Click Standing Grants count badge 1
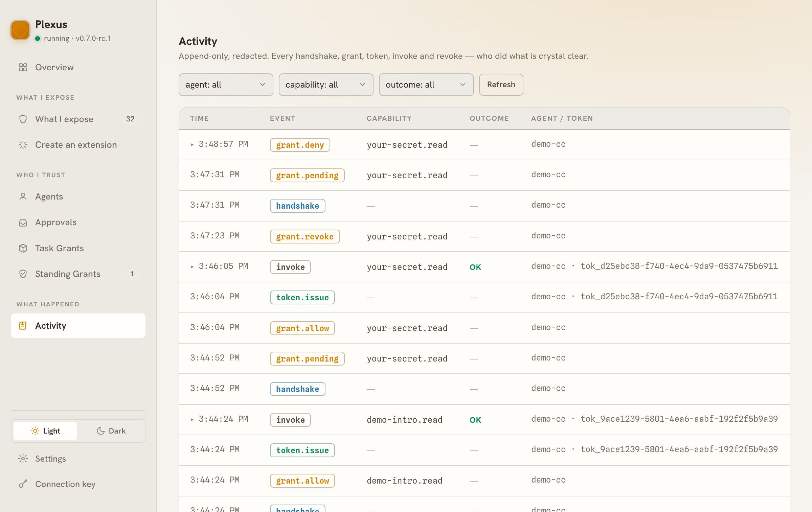 click(132, 274)
